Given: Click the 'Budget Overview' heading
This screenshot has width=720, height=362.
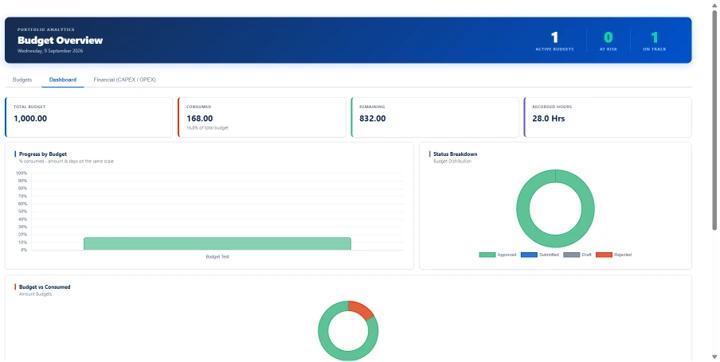Looking at the screenshot, I should [60, 40].
